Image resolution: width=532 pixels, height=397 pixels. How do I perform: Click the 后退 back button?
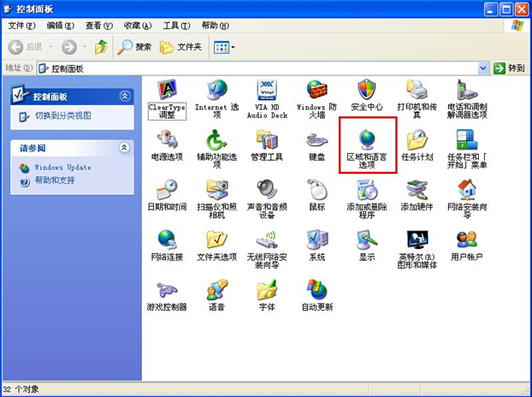(x=26, y=47)
